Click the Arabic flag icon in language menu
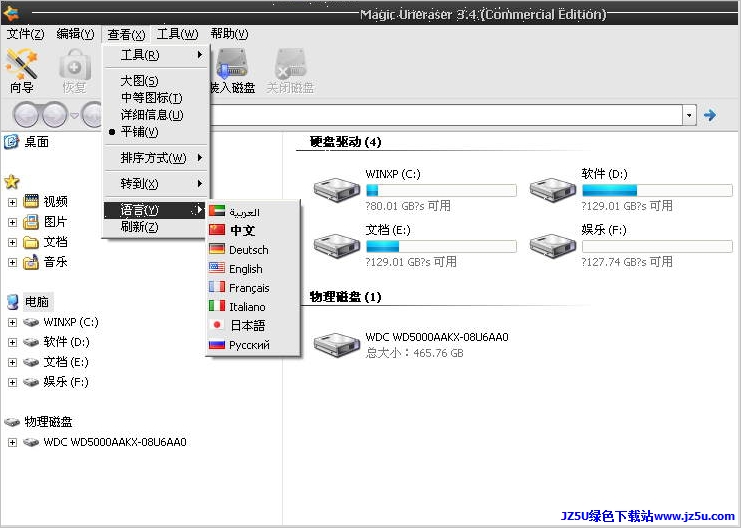The width and height of the screenshot is (741, 528). (x=217, y=211)
